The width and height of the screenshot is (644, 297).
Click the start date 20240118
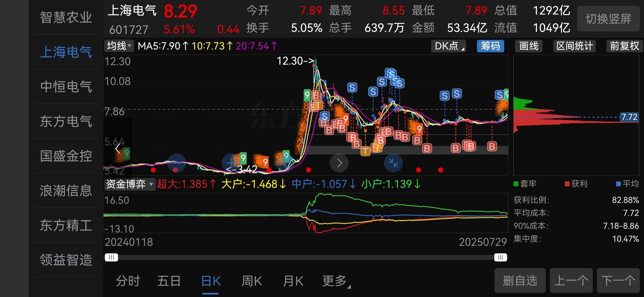tap(129, 242)
